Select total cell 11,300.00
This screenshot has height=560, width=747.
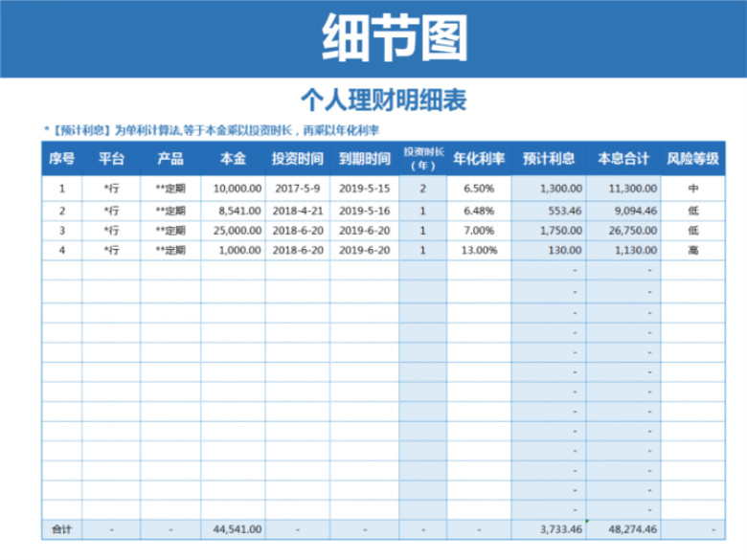pyautogui.click(x=623, y=189)
